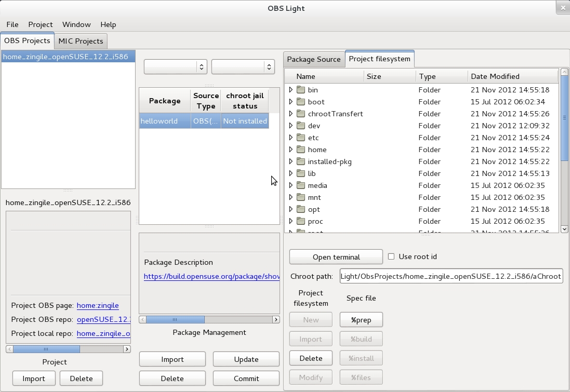Expand the dev folder
The image size is (570, 392).
[x=291, y=126]
